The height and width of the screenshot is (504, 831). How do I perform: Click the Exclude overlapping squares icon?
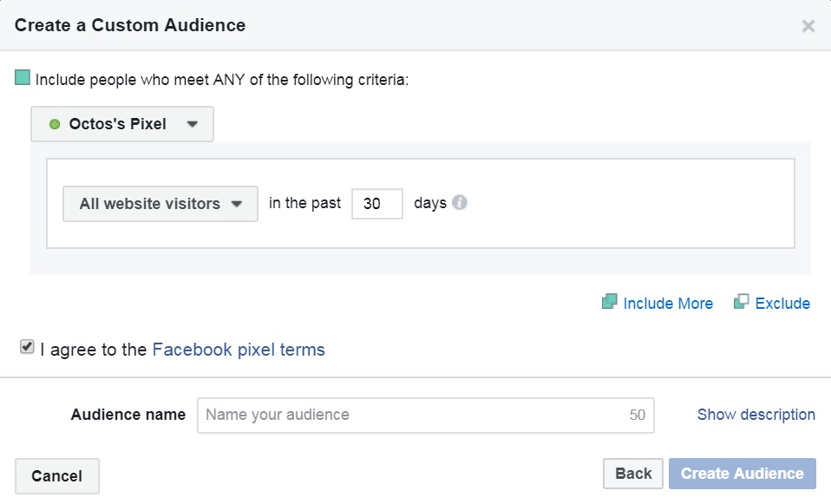[741, 302]
